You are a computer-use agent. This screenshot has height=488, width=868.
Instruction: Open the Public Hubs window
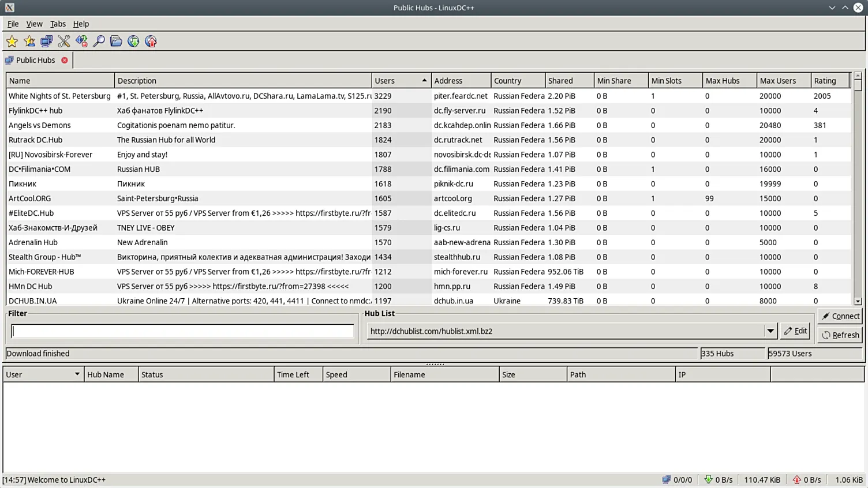(46, 41)
